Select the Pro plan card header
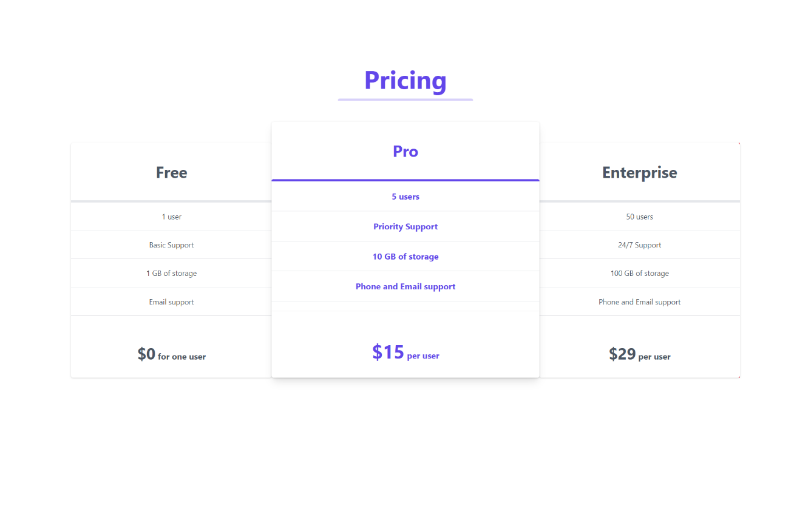The height and width of the screenshot is (532, 811). 405,151
